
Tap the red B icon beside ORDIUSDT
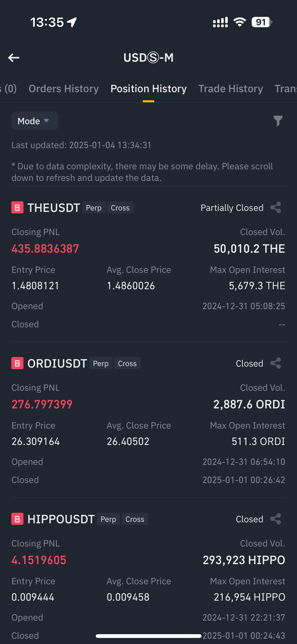pyautogui.click(x=17, y=363)
